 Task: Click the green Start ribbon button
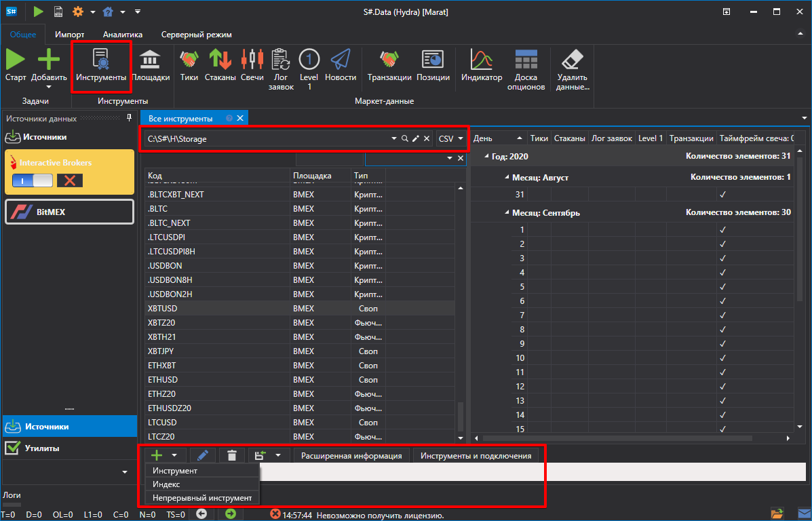pyautogui.click(x=15, y=65)
